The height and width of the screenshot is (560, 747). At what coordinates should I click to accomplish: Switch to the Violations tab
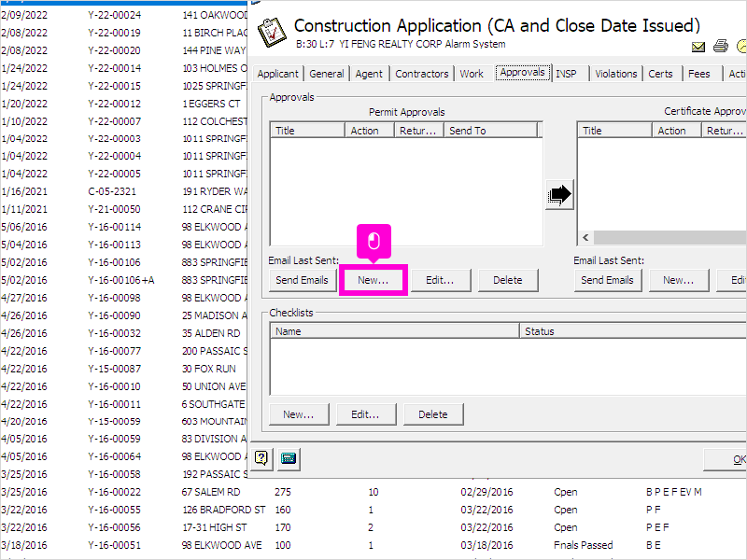[615, 74]
